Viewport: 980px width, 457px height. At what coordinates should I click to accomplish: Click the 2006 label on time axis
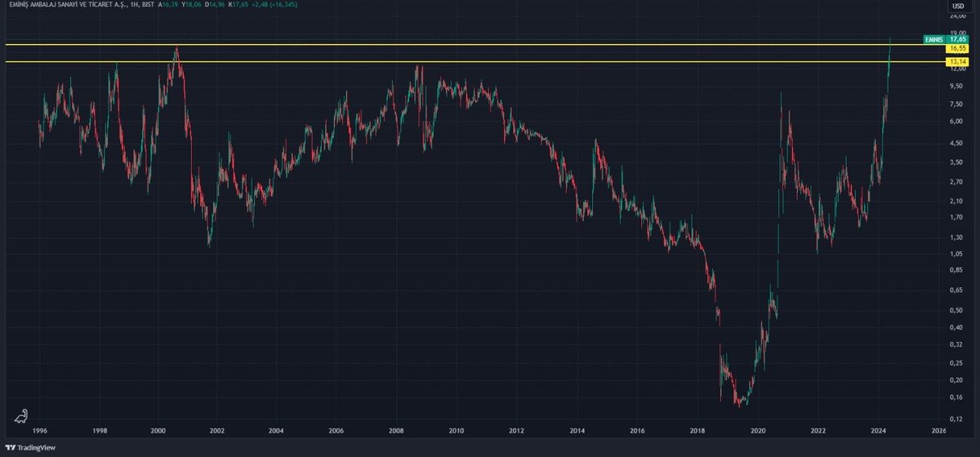tap(336, 429)
